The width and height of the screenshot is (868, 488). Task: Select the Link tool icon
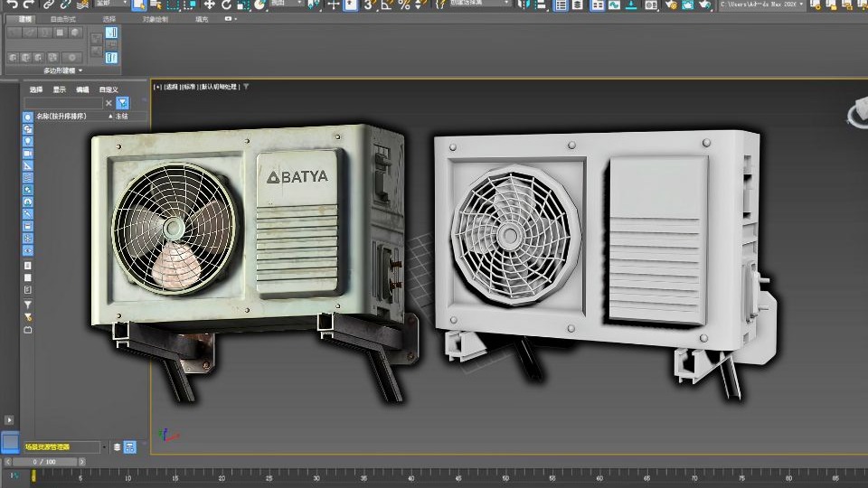(49, 5)
